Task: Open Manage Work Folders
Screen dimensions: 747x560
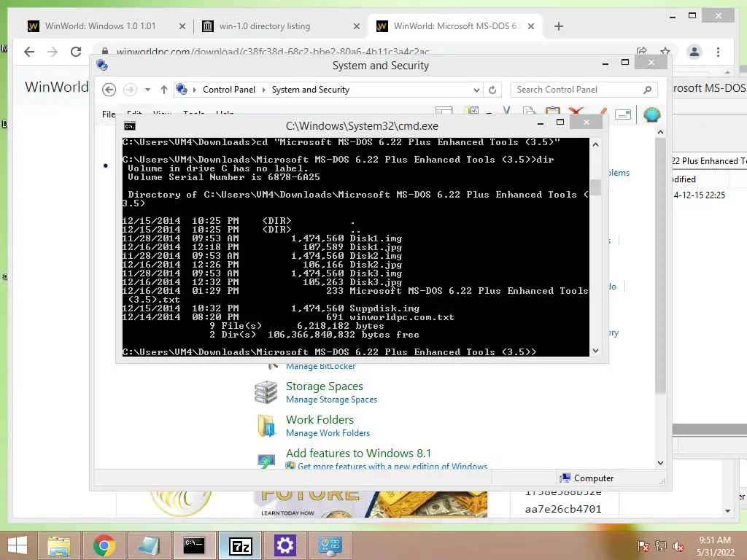Action: click(328, 433)
